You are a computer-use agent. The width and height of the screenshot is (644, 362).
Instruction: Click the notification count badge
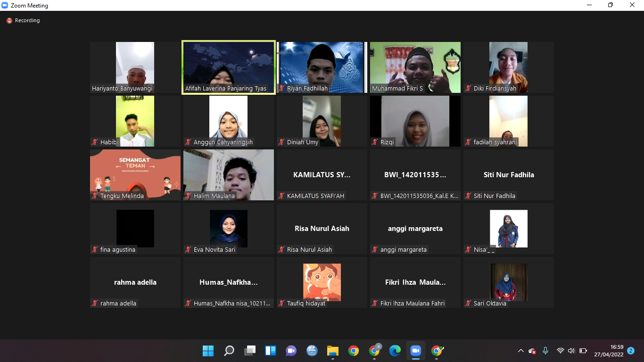pyautogui.click(x=631, y=351)
